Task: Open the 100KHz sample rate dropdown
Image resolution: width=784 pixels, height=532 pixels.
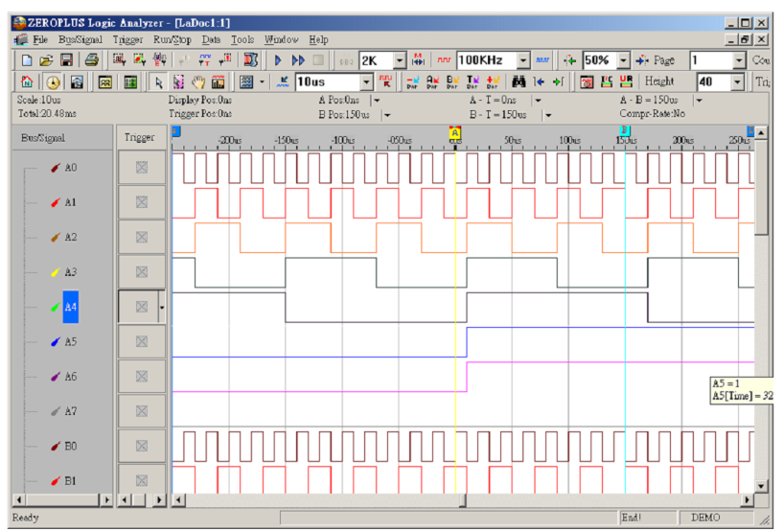Action: pyautogui.click(x=523, y=60)
